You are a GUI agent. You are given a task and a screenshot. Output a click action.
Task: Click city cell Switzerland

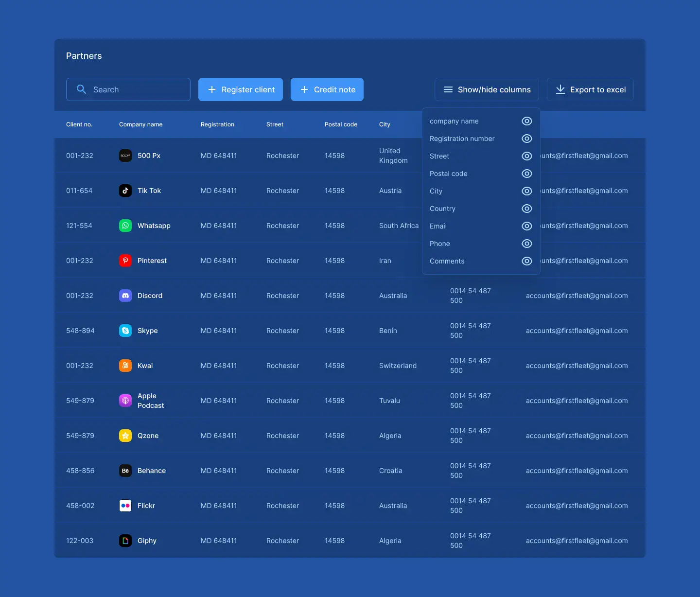coord(398,366)
